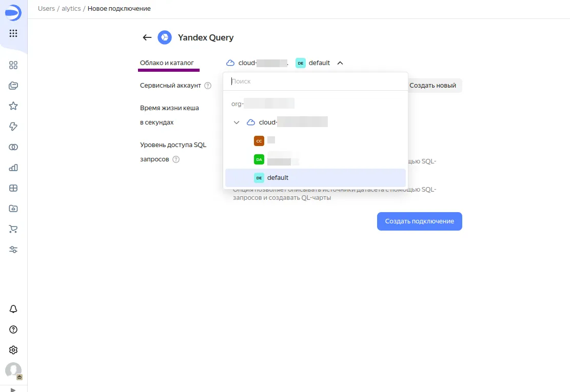
Task: Open the bar chart sidebar icon
Action: 13,168
